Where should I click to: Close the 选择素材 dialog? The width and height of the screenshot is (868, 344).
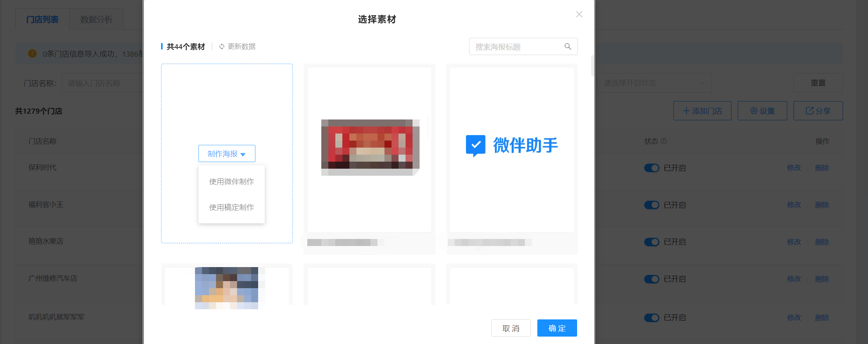(x=579, y=14)
